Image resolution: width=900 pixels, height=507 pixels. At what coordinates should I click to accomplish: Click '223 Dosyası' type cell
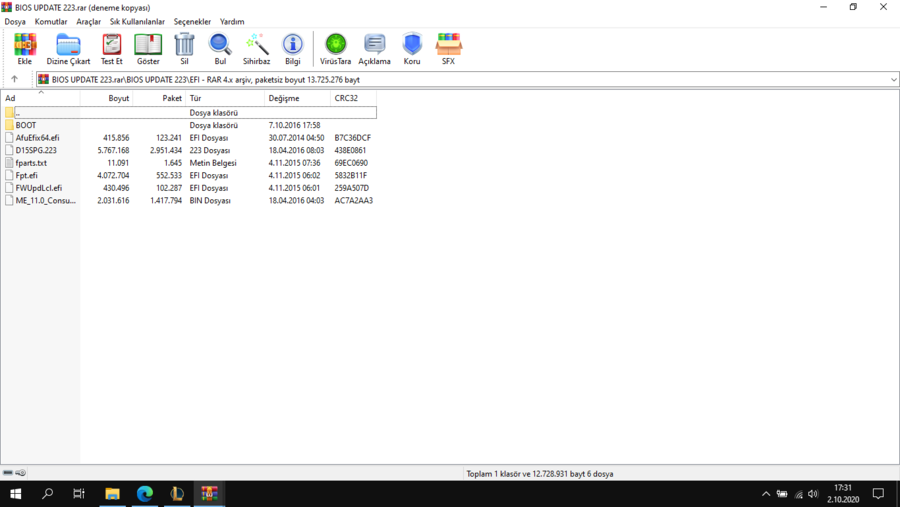point(210,150)
